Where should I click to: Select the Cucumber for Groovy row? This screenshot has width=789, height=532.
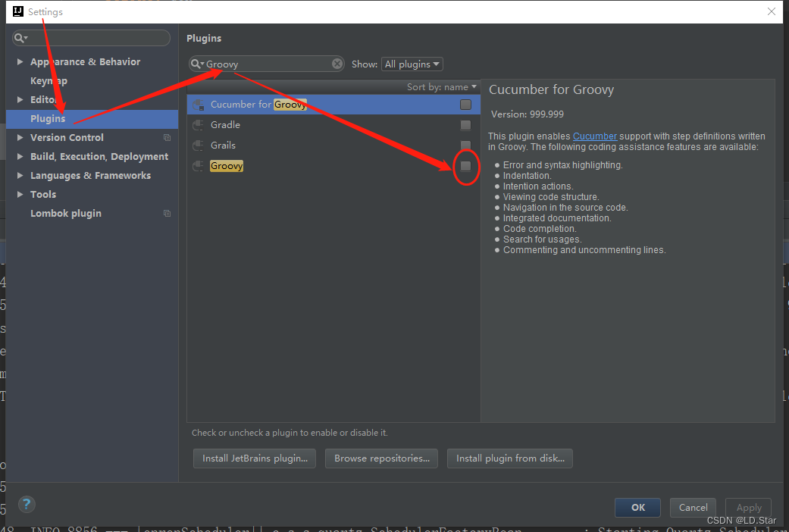point(333,105)
